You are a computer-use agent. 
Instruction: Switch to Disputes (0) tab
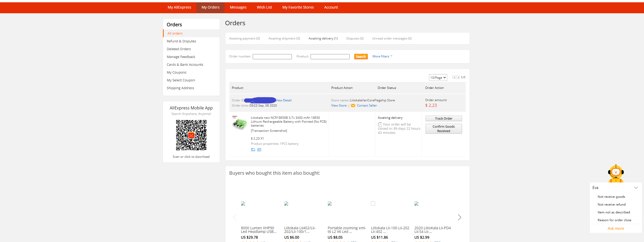point(355,38)
